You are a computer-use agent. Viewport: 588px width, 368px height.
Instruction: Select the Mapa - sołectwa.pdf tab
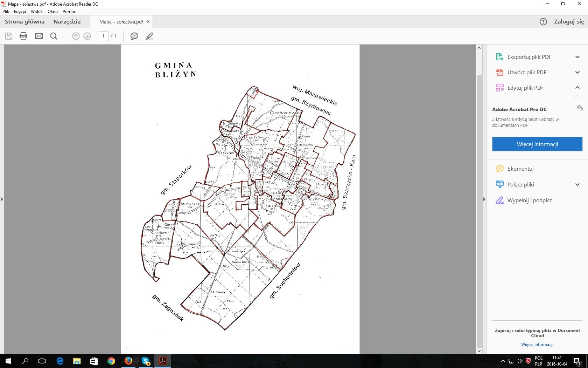[121, 22]
